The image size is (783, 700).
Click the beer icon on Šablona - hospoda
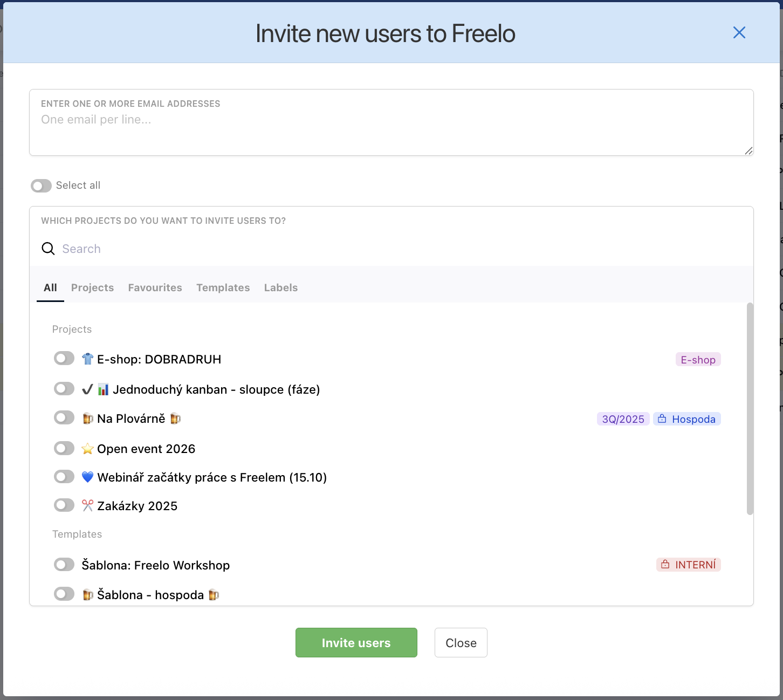point(88,594)
